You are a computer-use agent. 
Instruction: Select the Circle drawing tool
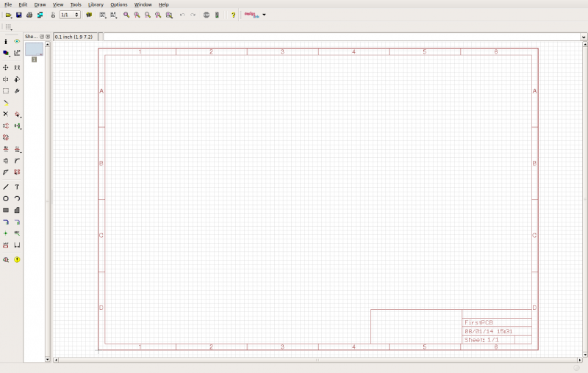pos(6,198)
